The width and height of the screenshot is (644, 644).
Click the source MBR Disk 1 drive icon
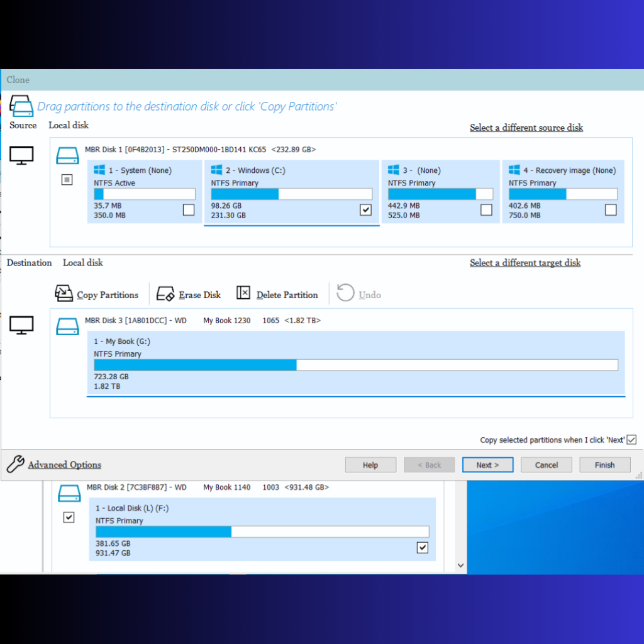(67, 155)
